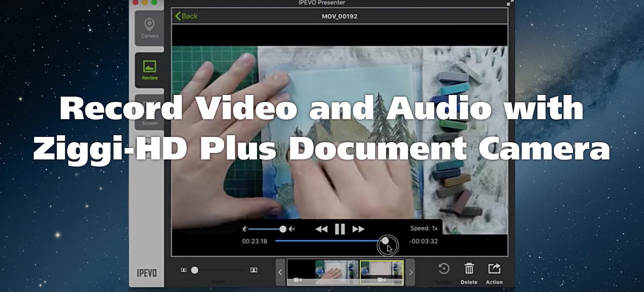The height and width of the screenshot is (292, 644).
Task: Show previous thumbnails with left chevron
Action: 281,272
